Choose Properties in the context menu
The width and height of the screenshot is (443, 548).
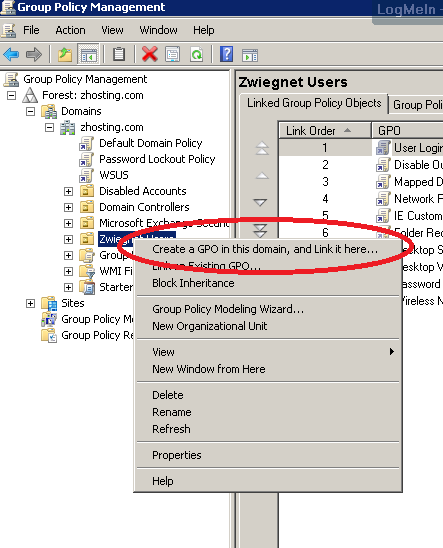tap(268, 455)
